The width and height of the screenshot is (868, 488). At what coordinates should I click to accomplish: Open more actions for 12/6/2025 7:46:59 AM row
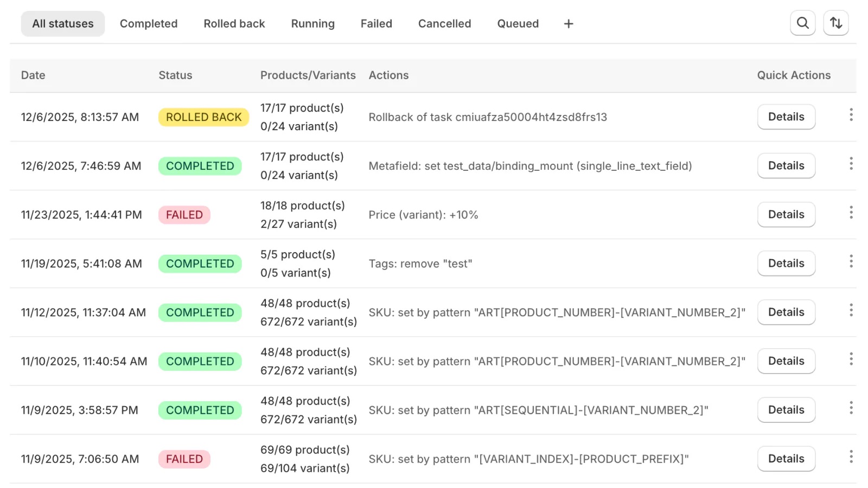point(851,164)
